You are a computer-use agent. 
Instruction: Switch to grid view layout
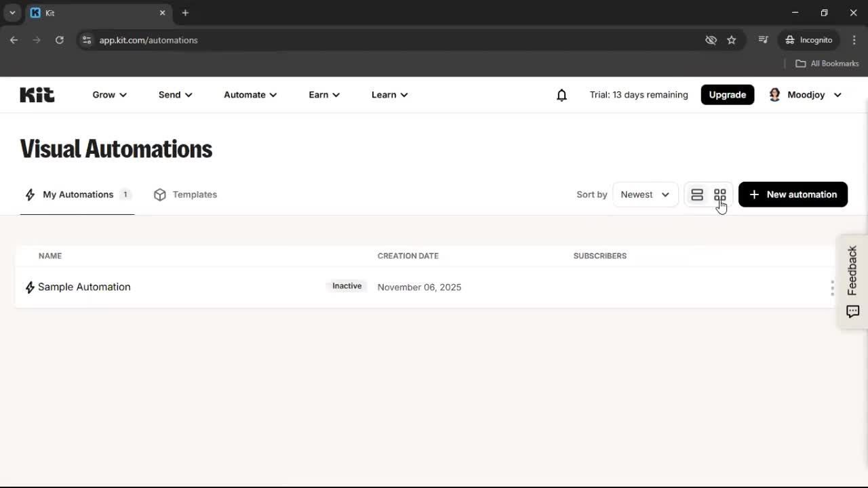pyautogui.click(x=719, y=195)
